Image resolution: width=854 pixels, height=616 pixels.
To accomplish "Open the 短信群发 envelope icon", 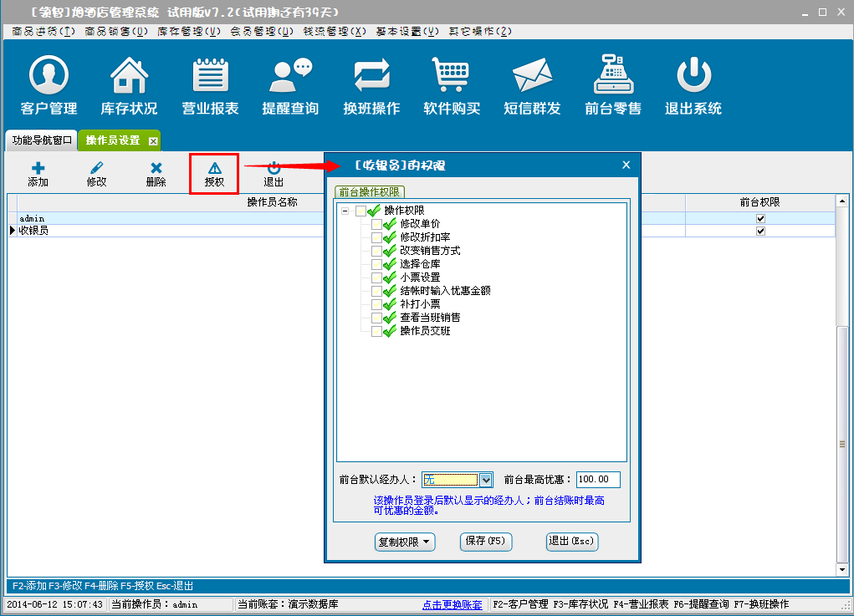I will point(532,77).
